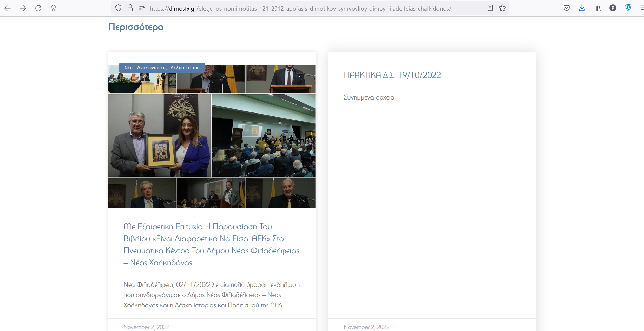The height and width of the screenshot is (331, 644).
Task: Toggle Reader View for this page
Action: 490,8
